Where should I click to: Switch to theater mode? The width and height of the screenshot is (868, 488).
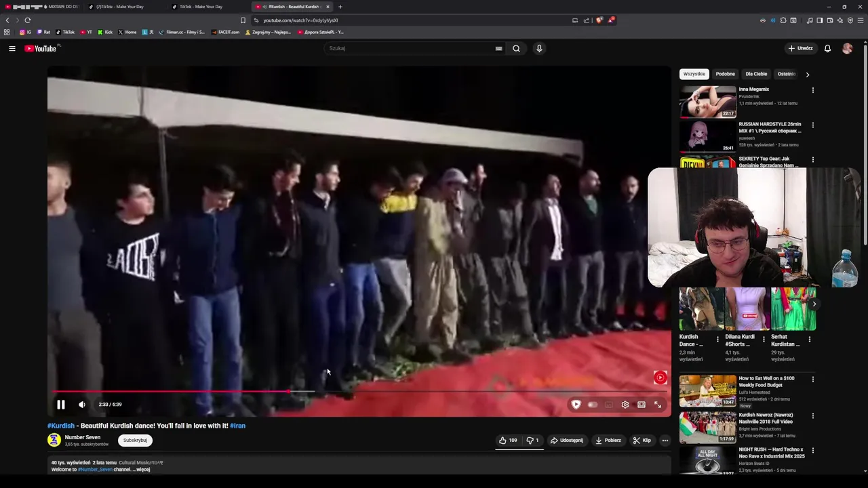(642, 405)
